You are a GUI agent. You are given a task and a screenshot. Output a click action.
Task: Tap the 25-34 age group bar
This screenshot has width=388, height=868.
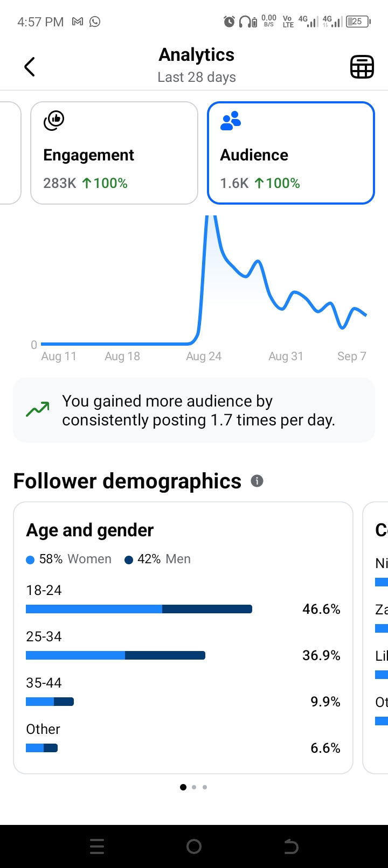tap(115, 655)
